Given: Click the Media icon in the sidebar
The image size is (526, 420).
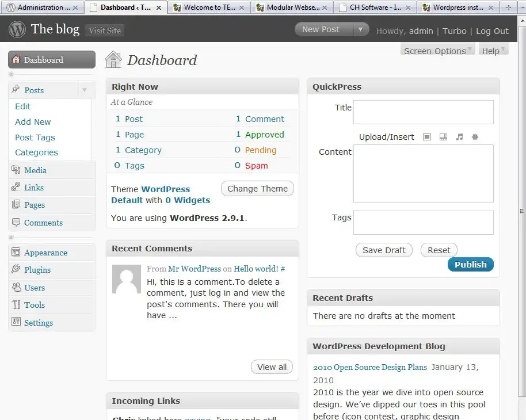Looking at the screenshot, I should point(16,170).
